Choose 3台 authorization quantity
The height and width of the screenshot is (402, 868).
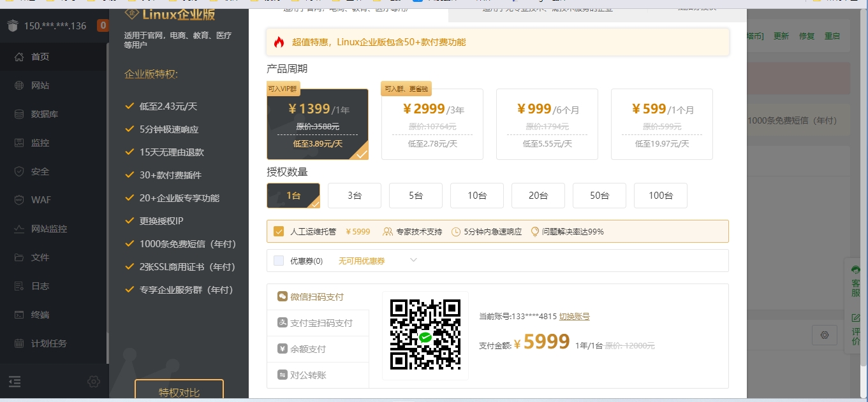(355, 196)
